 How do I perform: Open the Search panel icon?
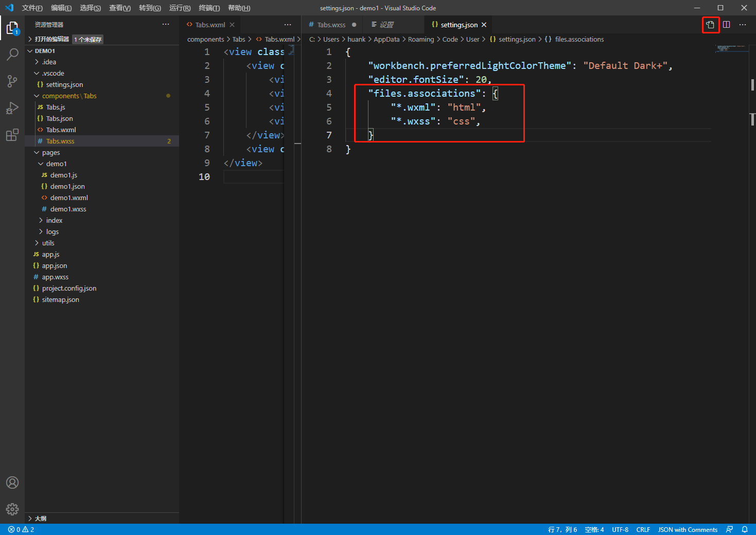(x=12, y=55)
